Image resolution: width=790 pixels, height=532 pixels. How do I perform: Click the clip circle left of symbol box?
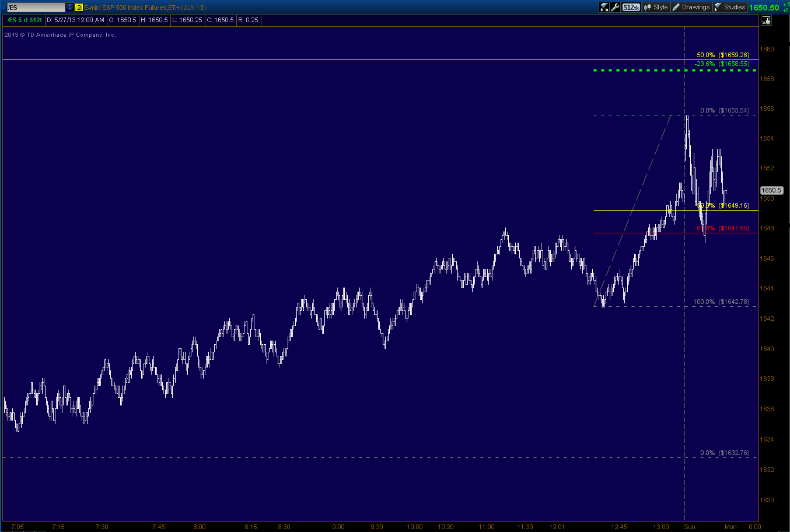[x=3, y=7]
